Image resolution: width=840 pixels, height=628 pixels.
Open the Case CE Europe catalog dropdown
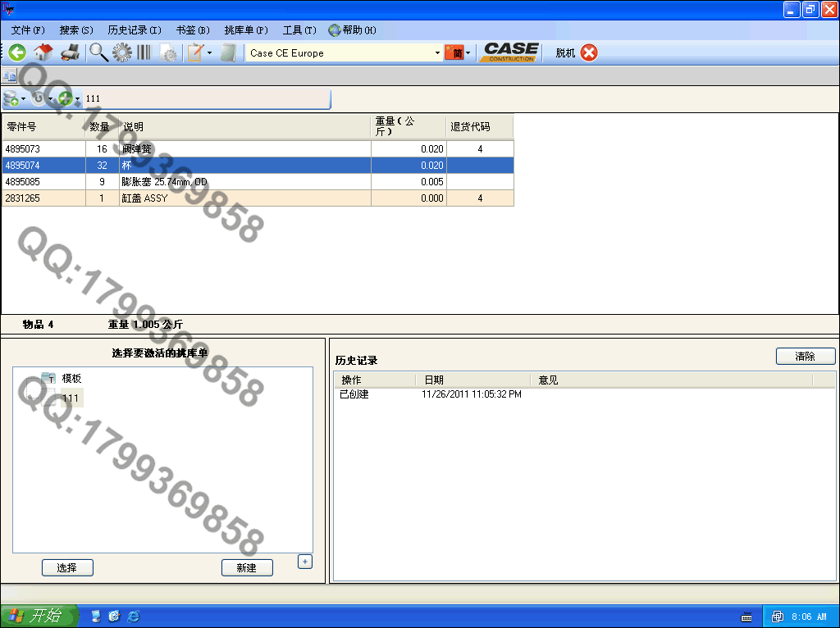pyautogui.click(x=437, y=53)
